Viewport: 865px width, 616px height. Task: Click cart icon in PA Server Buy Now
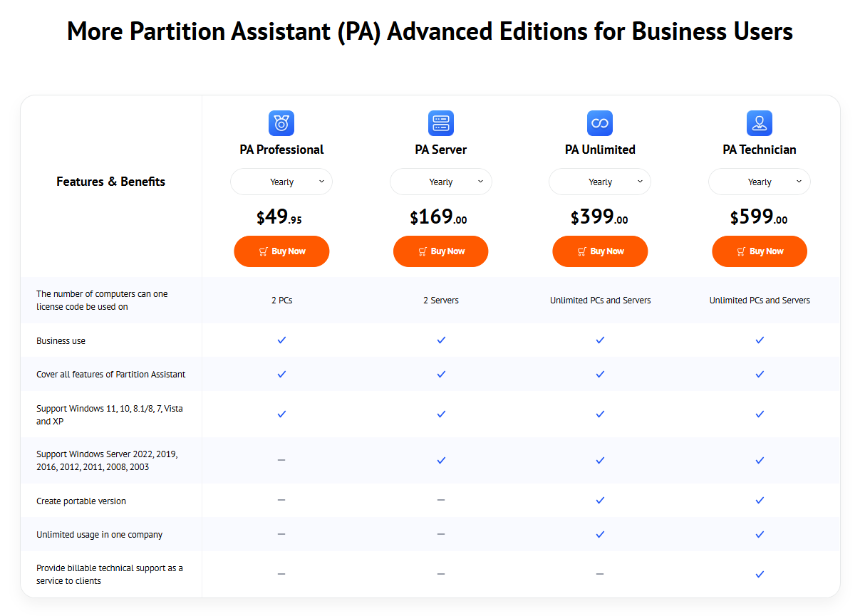(423, 251)
